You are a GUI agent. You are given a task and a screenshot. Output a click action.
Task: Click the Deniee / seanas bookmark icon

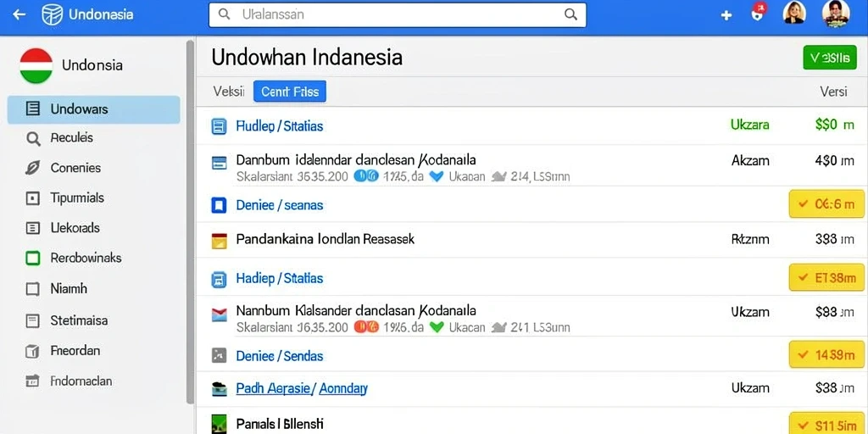220,206
